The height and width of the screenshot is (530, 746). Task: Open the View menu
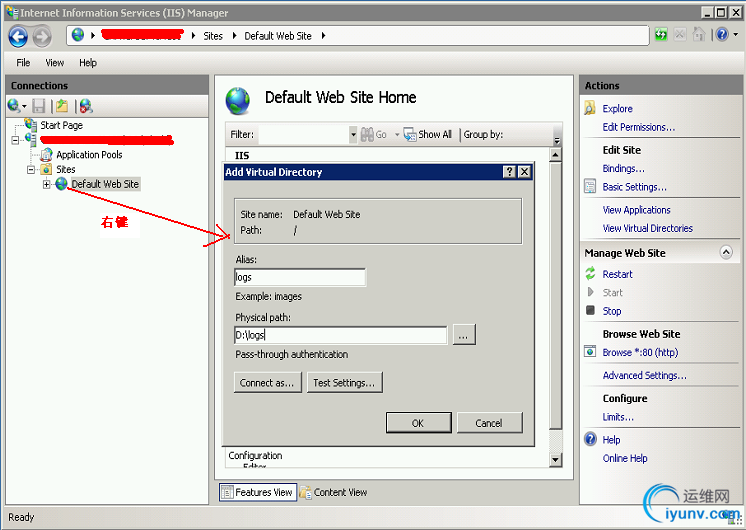(x=55, y=62)
